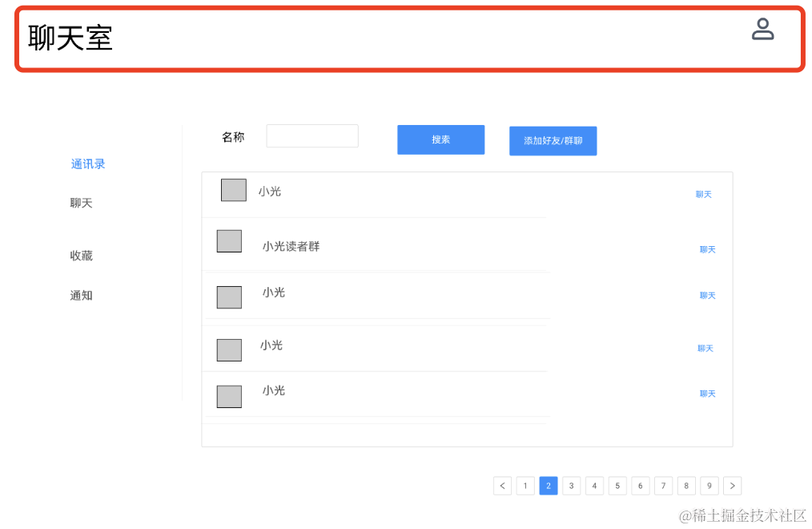Open the 通讯录 sidebar tab
Screen dimensions: 812x529
coord(88,164)
